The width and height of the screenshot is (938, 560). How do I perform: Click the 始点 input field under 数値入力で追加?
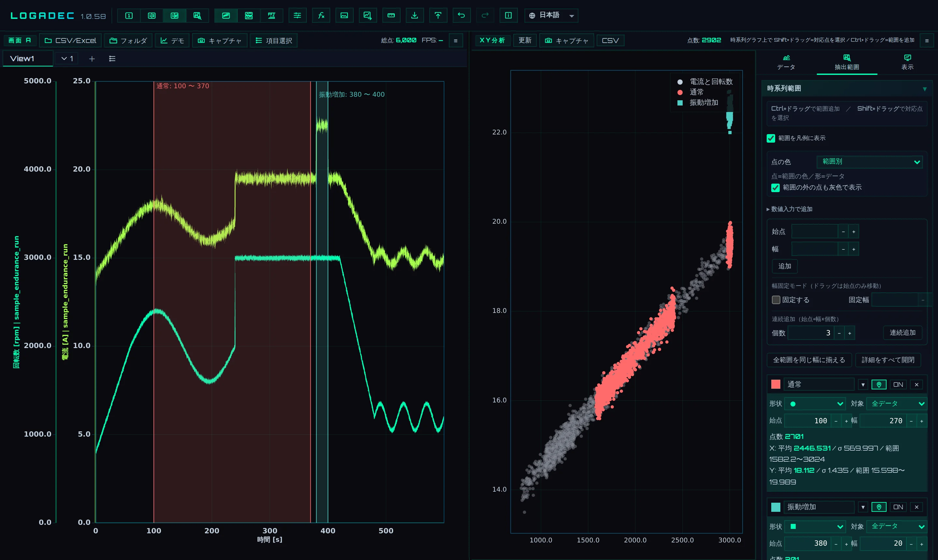pyautogui.click(x=815, y=231)
